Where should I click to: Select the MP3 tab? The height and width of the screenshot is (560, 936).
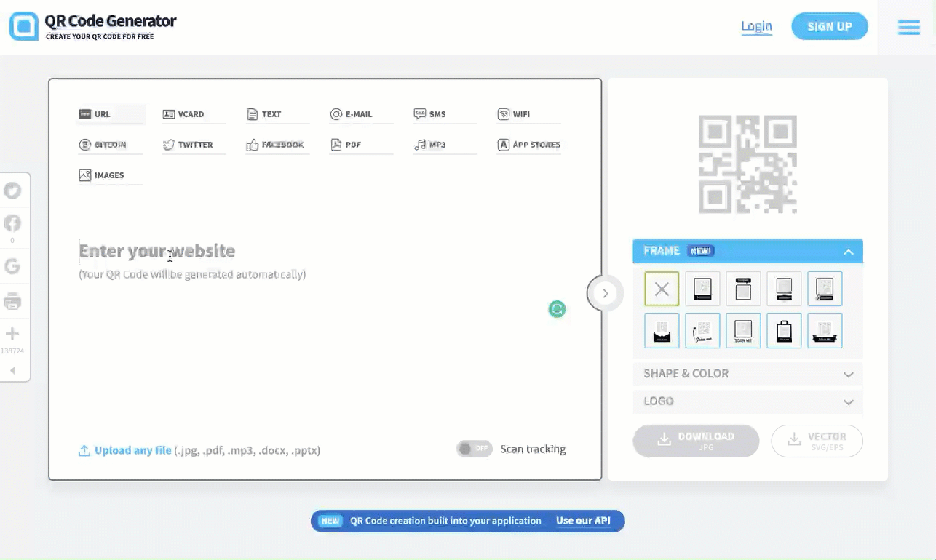(x=445, y=145)
